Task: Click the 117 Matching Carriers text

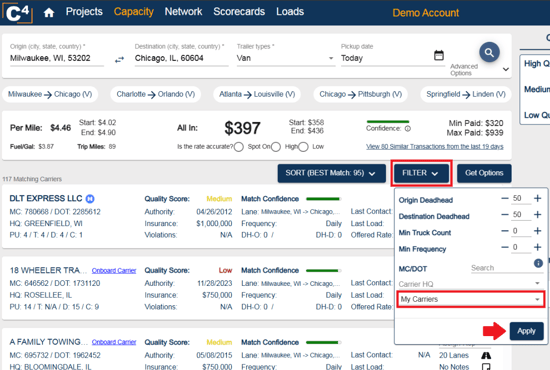Action: click(32, 179)
